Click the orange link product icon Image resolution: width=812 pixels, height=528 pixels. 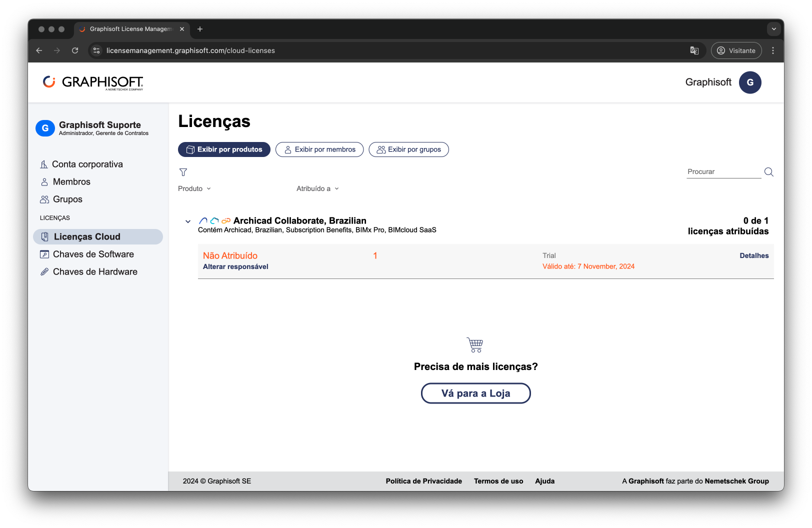coord(226,220)
